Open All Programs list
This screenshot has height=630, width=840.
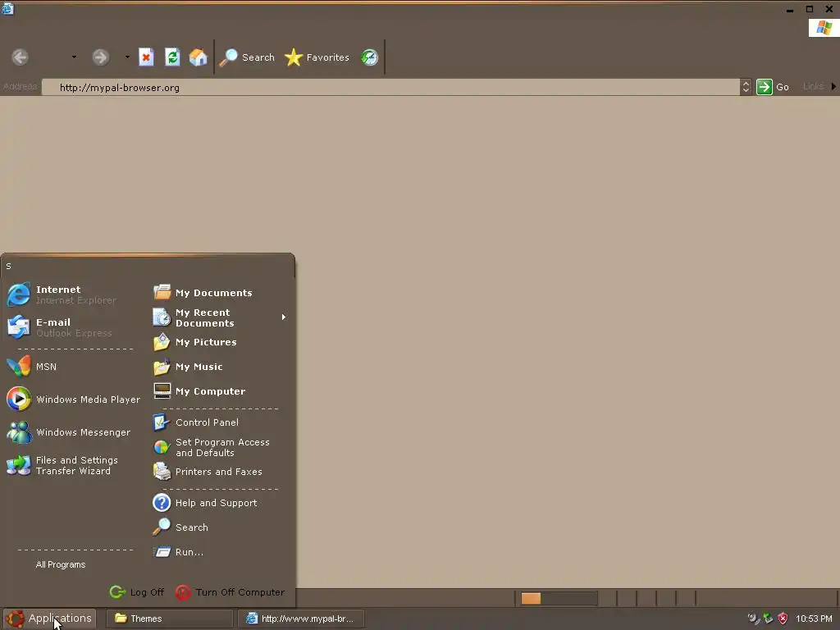point(61,564)
